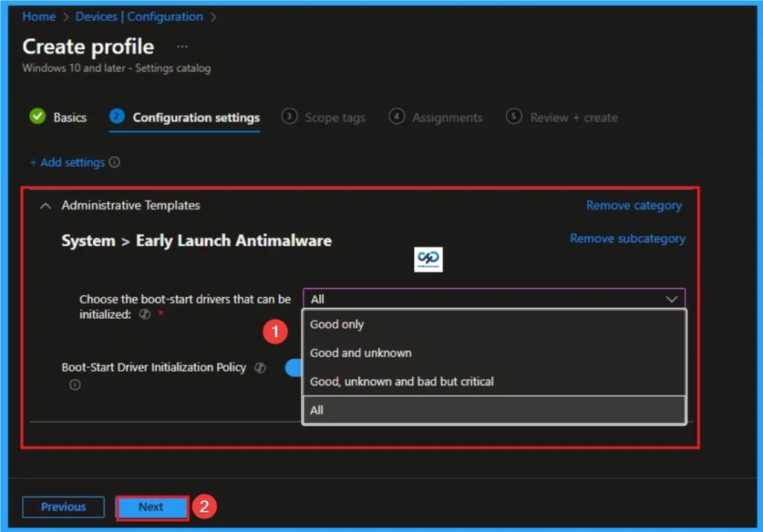This screenshot has width=763, height=532.
Task: Open the boot-start drivers dropdown chevron
Action: [673, 299]
